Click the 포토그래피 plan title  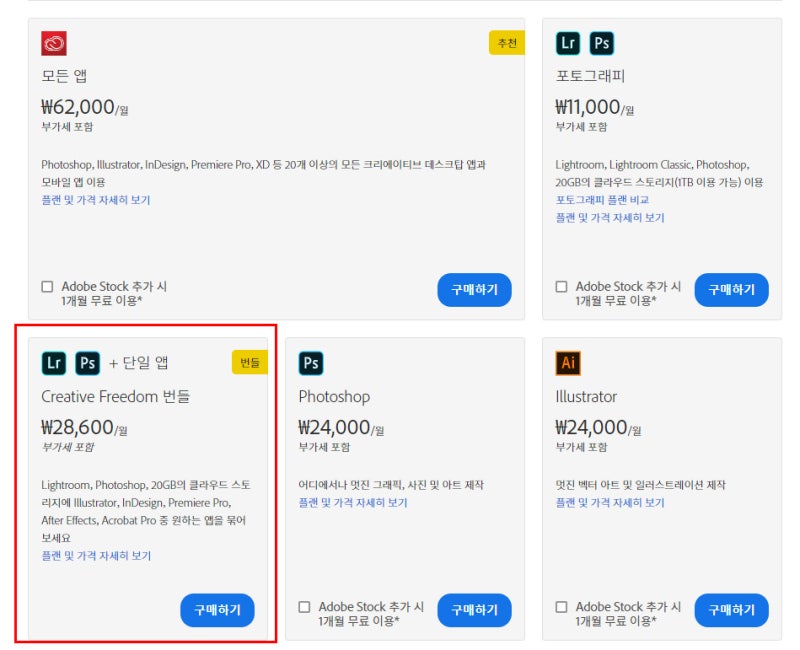[x=590, y=76]
